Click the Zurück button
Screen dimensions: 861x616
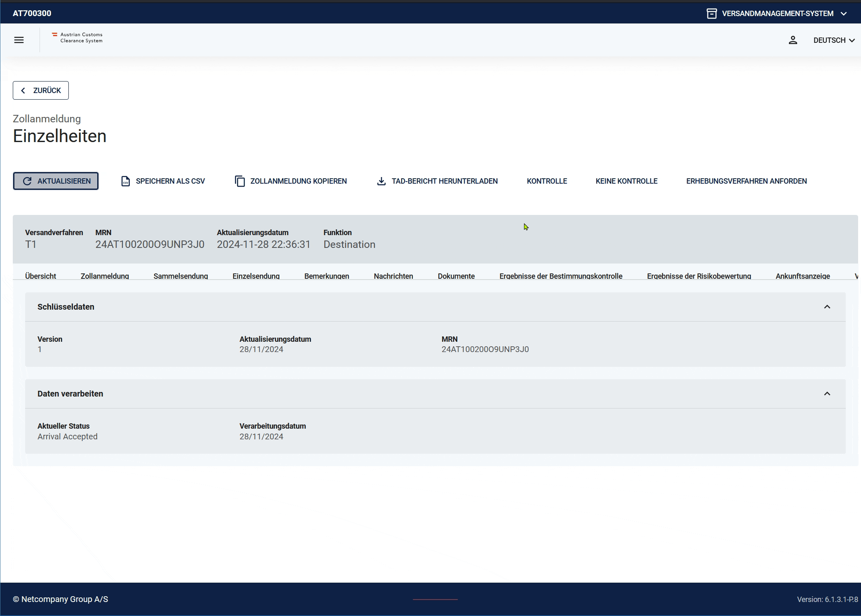41,90
